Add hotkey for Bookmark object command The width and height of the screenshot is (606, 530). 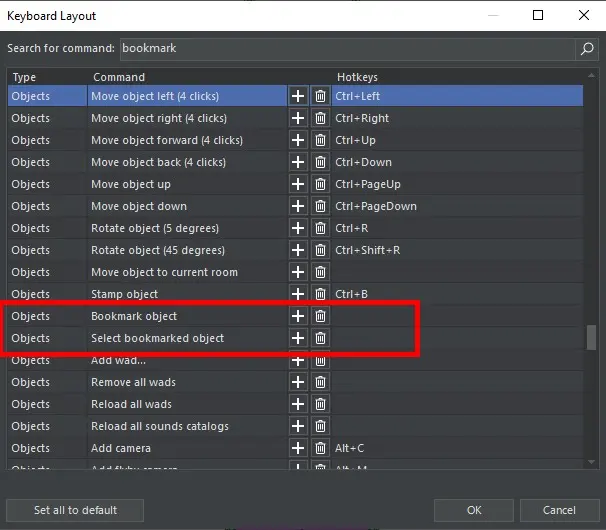click(x=298, y=316)
